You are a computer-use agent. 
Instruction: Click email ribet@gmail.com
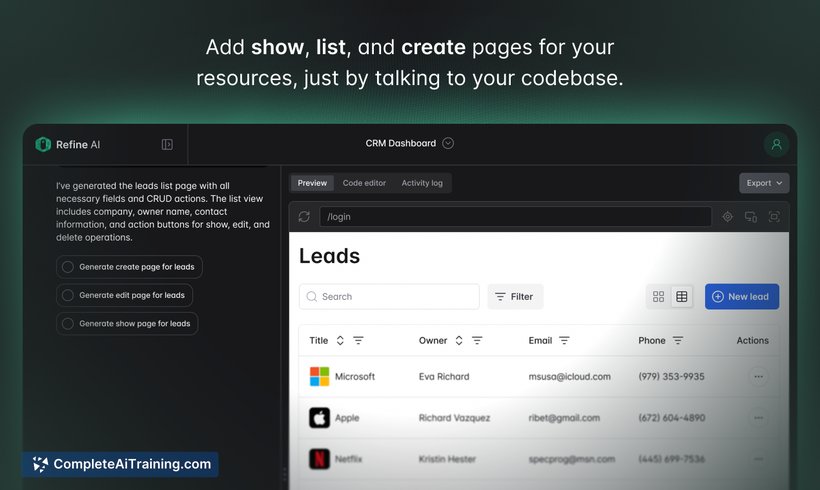pyautogui.click(x=564, y=418)
